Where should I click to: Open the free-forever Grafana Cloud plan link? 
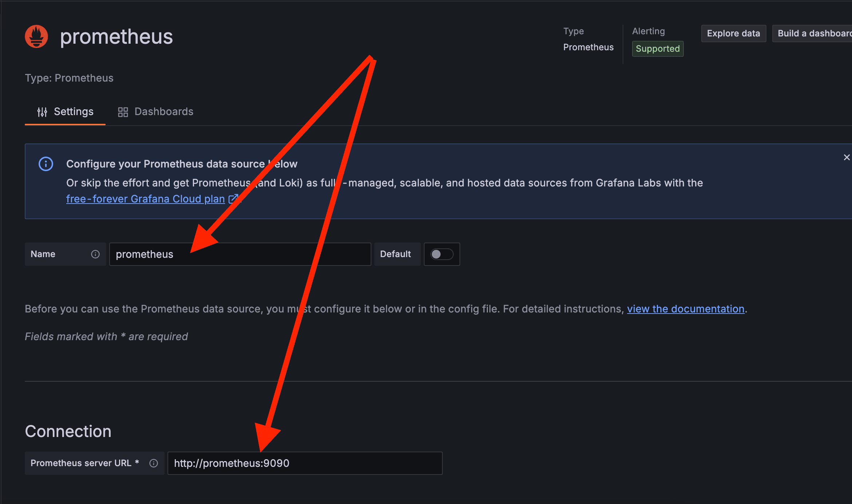click(x=146, y=199)
